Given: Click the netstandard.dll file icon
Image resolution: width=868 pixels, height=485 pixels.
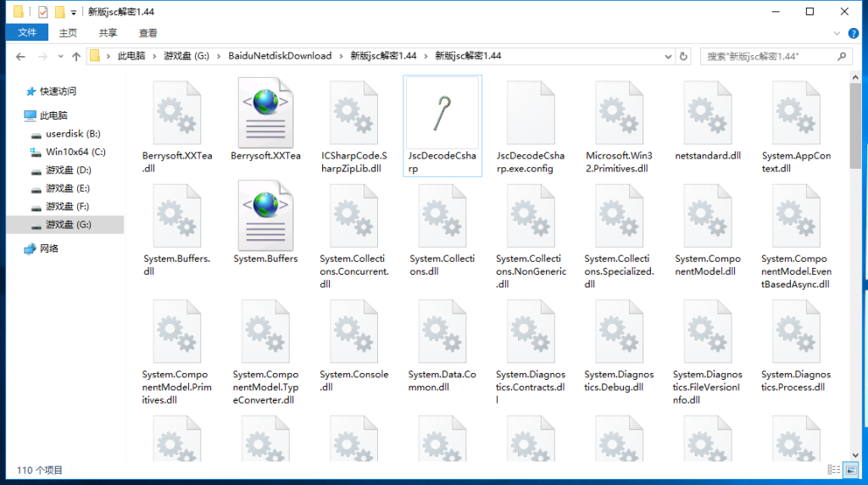Looking at the screenshot, I should 707,114.
